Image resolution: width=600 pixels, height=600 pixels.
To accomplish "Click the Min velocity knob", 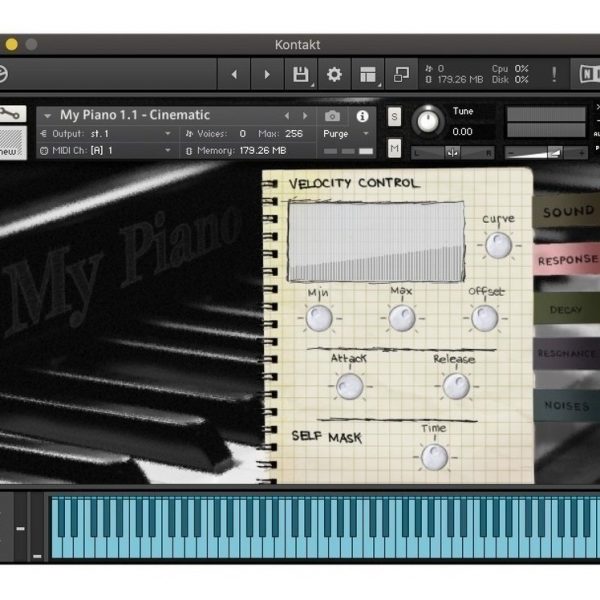I will pyautogui.click(x=319, y=318).
